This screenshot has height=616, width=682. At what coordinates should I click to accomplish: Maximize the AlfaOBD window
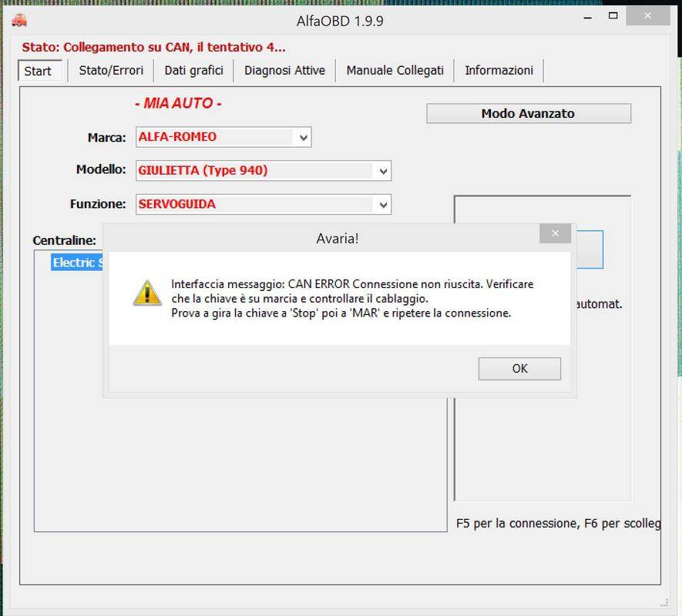[613, 15]
